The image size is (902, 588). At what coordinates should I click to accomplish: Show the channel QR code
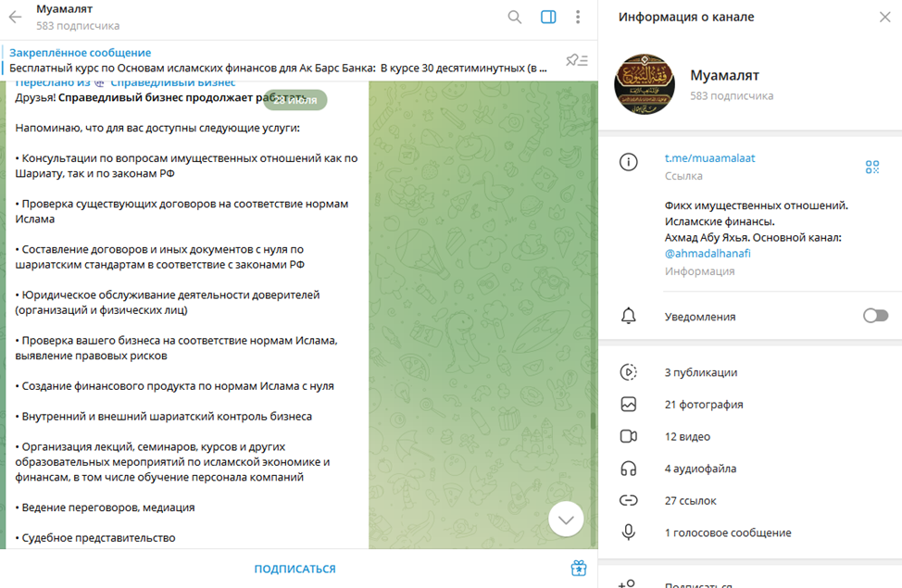[x=872, y=167]
